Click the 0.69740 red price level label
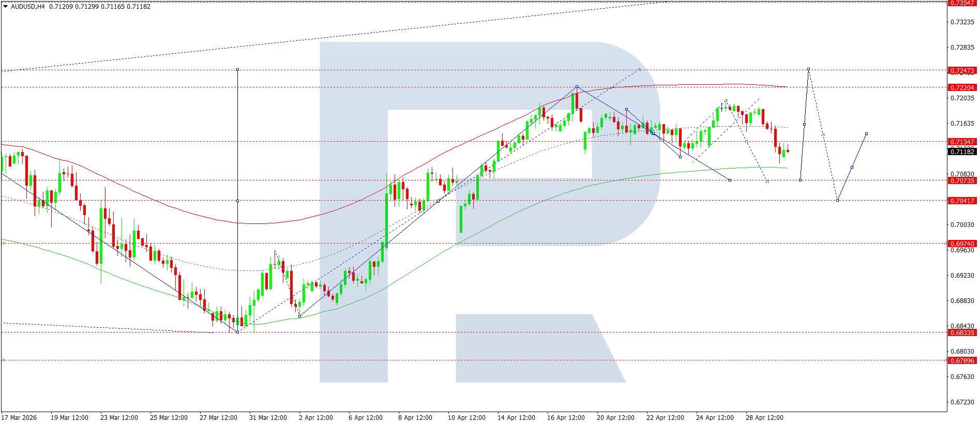This screenshot has height=424, width=980. point(962,244)
